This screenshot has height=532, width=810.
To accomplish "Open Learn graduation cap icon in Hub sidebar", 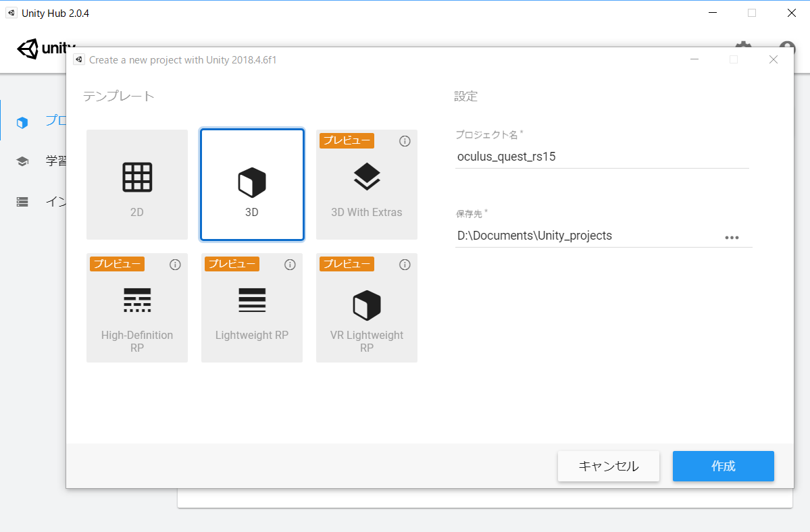I will pos(22,161).
